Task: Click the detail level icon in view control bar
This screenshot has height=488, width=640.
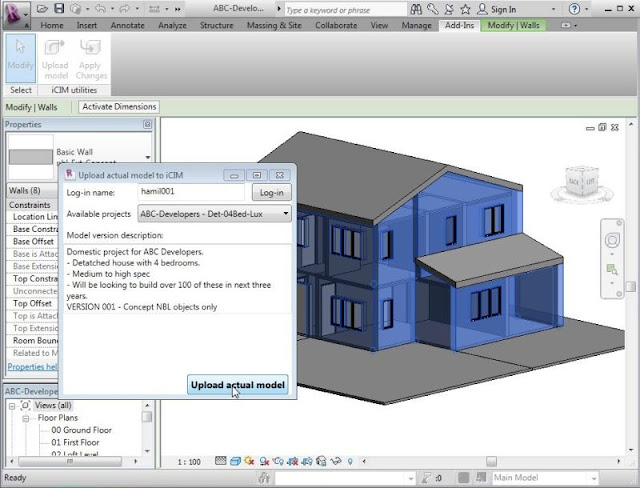Action: 220,461
